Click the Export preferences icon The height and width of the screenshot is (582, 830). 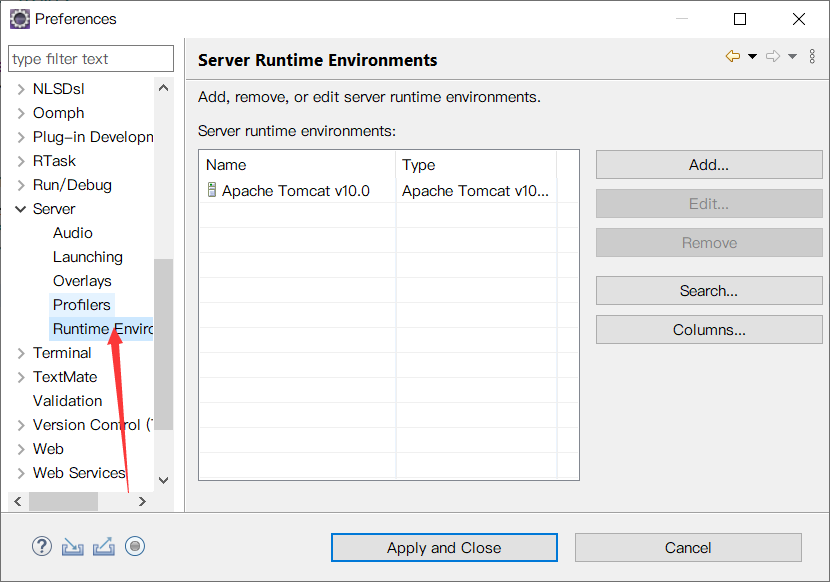point(104,546)
